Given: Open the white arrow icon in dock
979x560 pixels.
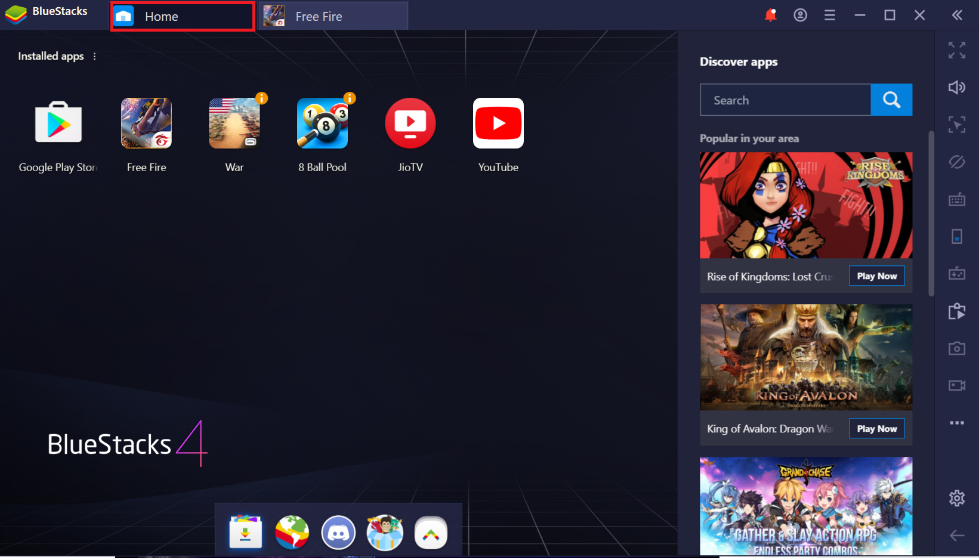Looking at the screenshot, I should (431, 532).
